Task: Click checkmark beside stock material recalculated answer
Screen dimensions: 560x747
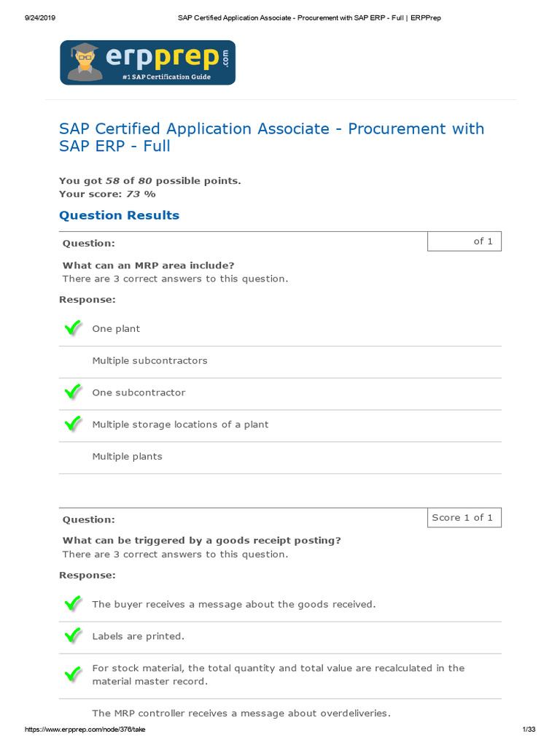Action: point(73,674)
